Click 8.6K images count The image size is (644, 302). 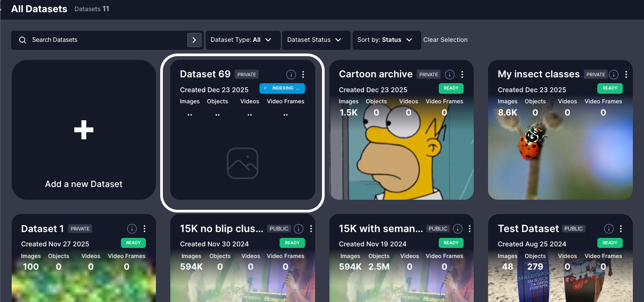click(508, 112)
